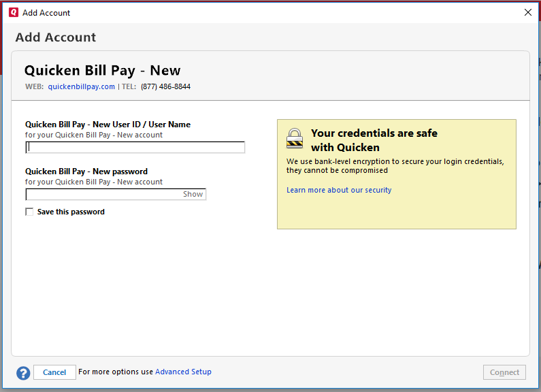Select the Add Account page heading
The height and width of the screenshot is (392, 541).
tap(56, 37)
